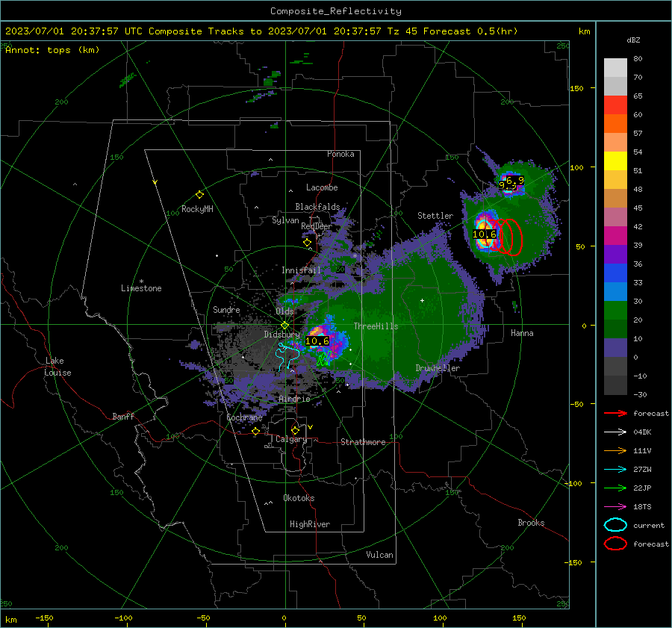
Task: Click the Calgary label
Action: click(291, 439)
